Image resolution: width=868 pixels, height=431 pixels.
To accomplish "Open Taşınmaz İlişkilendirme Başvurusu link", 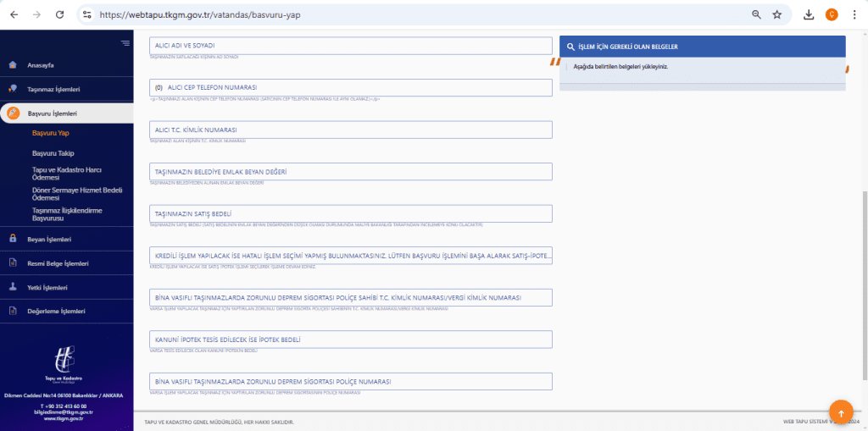I will 67,215.
